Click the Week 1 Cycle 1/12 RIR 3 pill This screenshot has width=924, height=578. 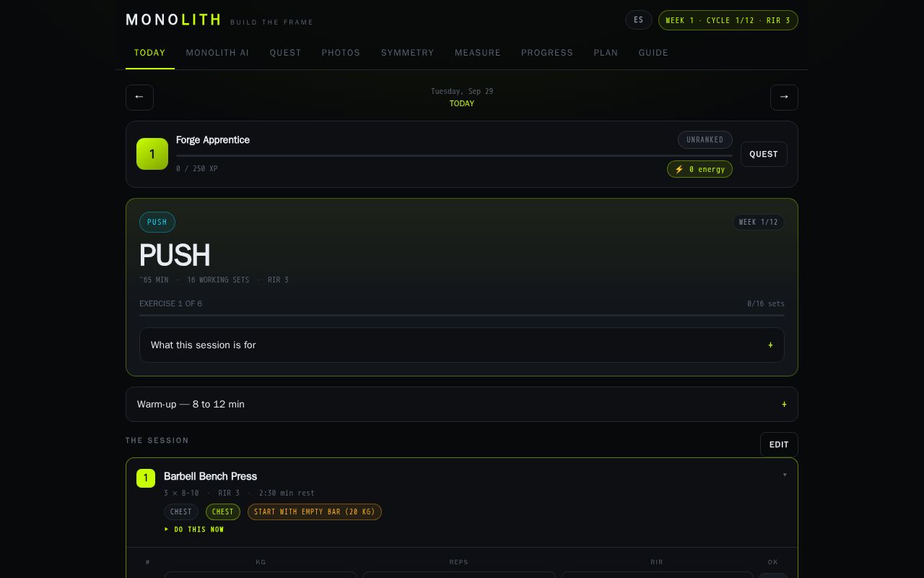click(728, 20)
